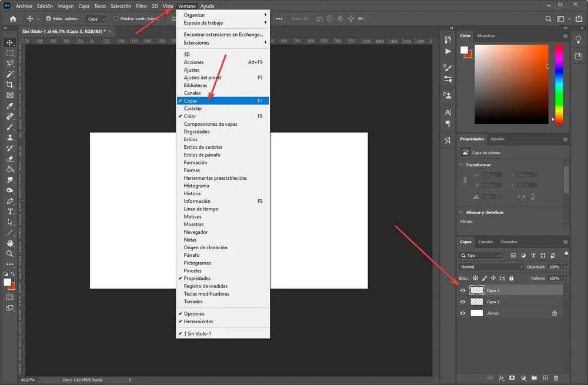Hide the Capa 1 layer

click(463, 302)
